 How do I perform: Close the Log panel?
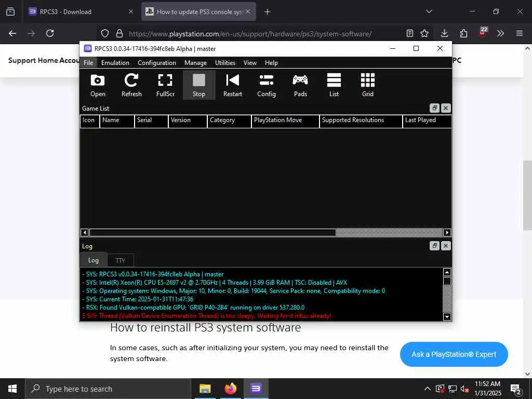point(446,246)
